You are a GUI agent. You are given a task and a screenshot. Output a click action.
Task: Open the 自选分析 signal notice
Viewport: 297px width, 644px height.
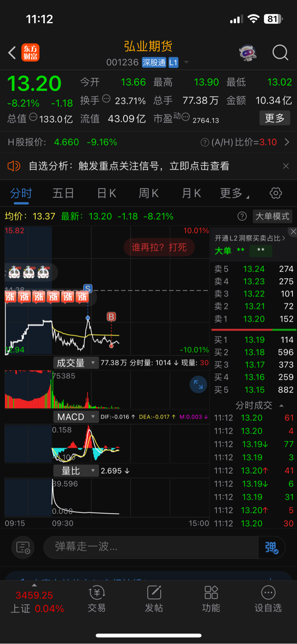click(x=129, y=166)
